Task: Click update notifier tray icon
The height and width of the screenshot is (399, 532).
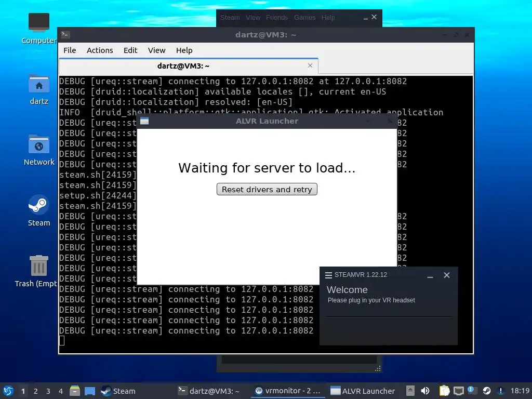Action: (x=472, y=391)
